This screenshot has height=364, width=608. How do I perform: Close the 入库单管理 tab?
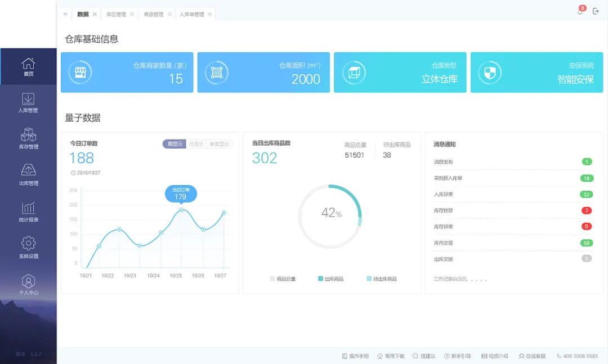pyautogui.click(x=210, y=14)
